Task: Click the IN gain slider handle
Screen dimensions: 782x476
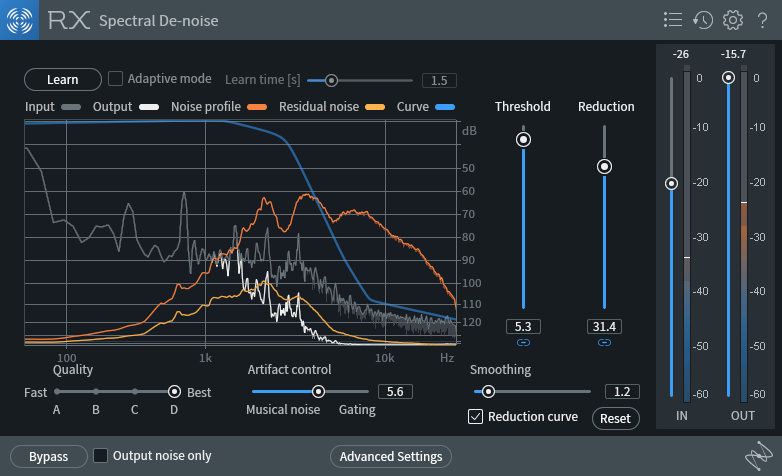Action: point(672,184)
